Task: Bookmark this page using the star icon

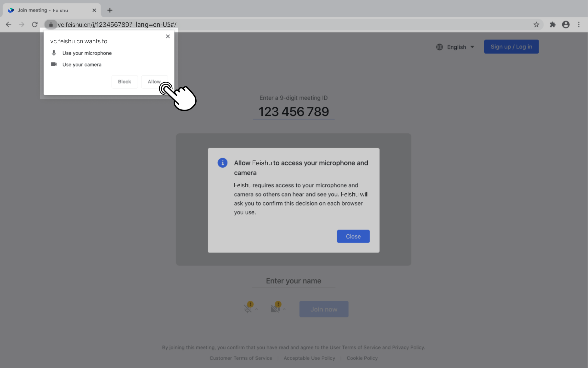Action: point(536,24)
